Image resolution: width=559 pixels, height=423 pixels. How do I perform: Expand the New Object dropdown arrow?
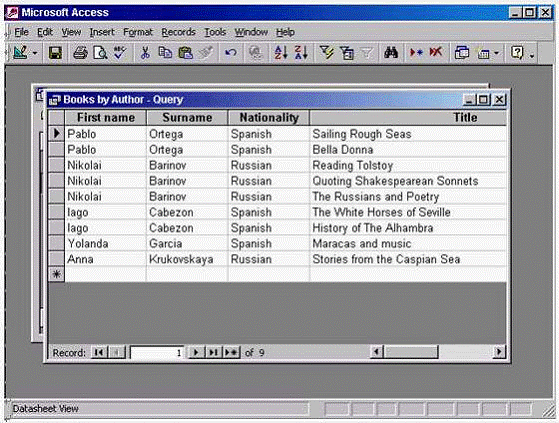[x=497, y=54]
